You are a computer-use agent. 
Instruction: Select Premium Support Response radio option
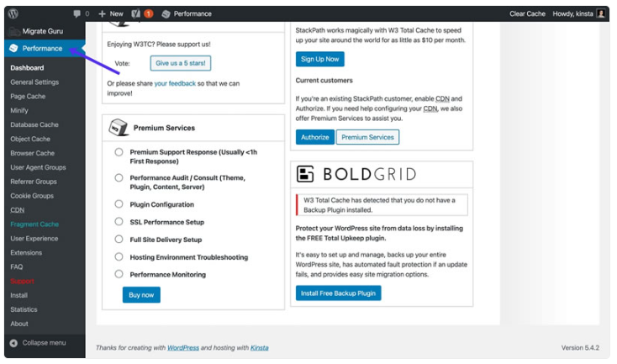119,153
